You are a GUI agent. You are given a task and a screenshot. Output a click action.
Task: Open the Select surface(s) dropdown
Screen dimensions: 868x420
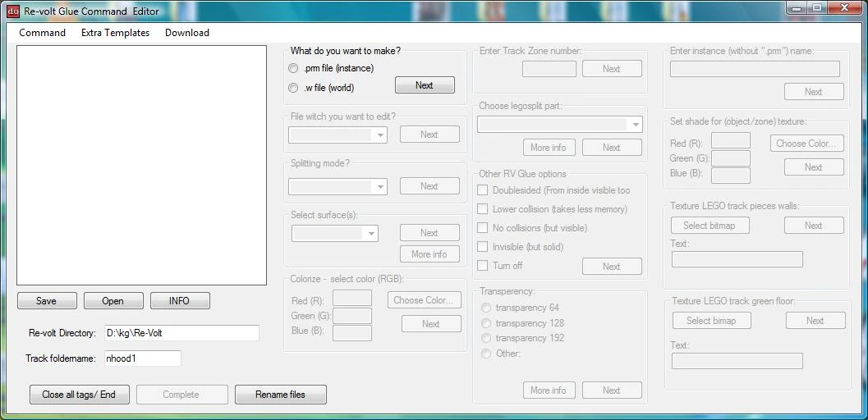(x=335, y=233)
